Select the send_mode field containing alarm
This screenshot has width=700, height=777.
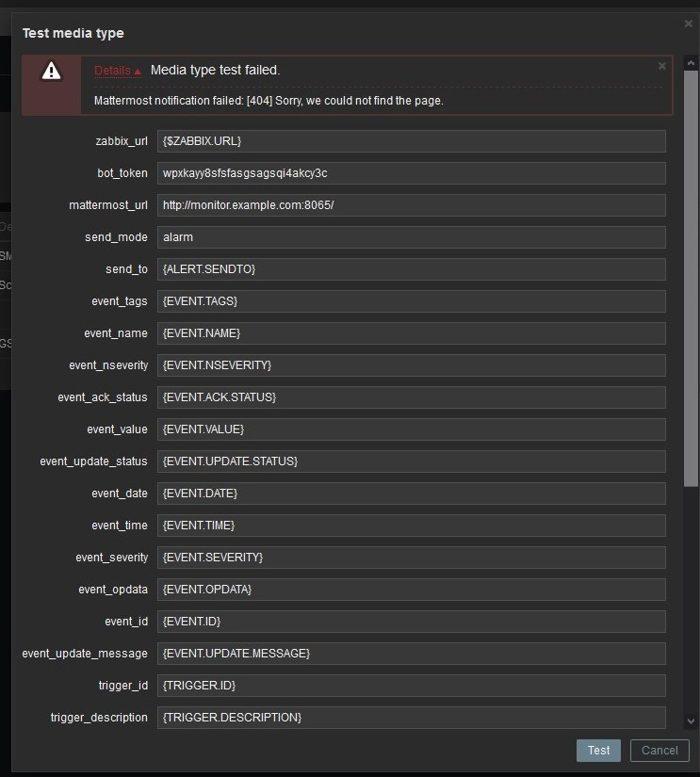click(412, 237)
